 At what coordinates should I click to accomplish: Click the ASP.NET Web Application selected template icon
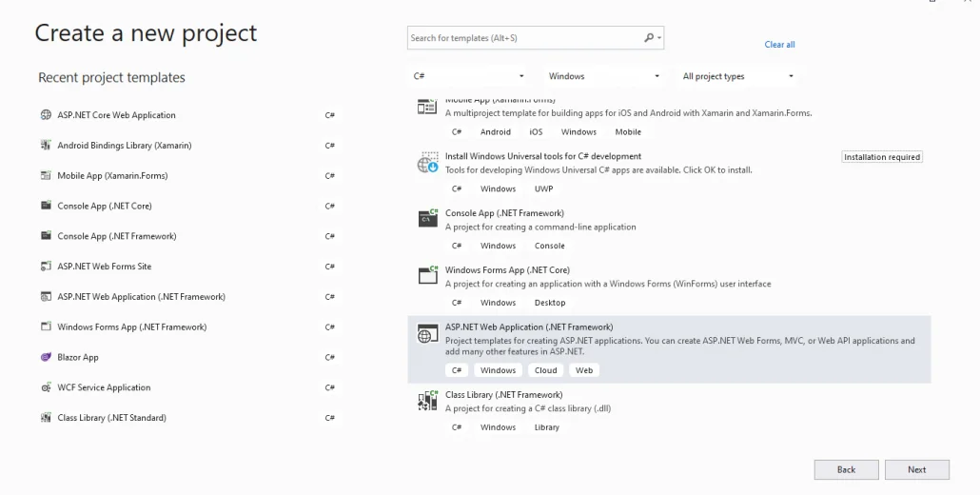(428, 333)
